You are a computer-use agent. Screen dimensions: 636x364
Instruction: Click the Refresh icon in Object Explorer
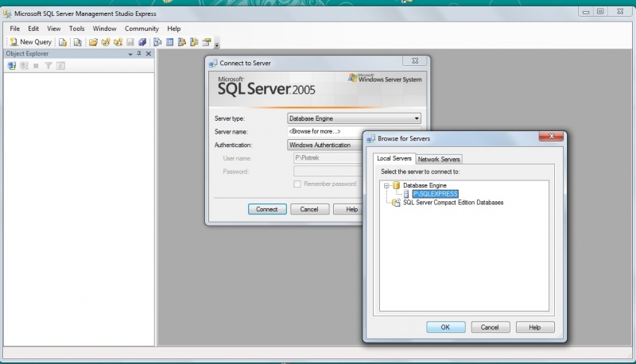60,66
